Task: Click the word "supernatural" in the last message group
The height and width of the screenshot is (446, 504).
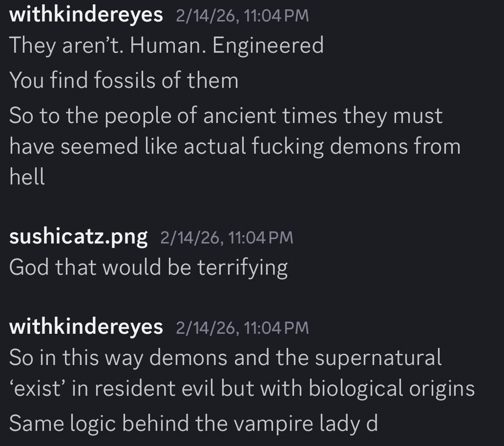Action: [378, 357]
